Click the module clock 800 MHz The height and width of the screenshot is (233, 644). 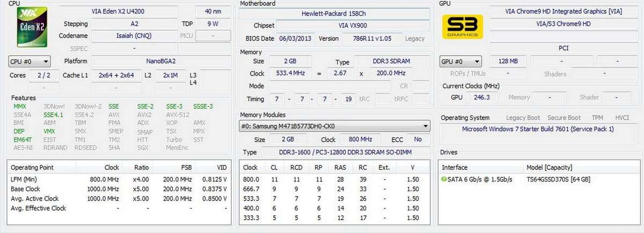[x=361, y=139]
